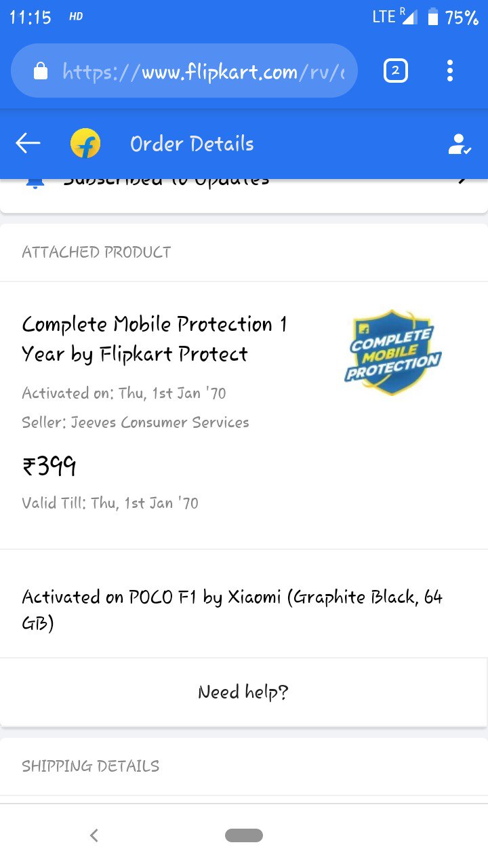Viewport: 488px width, 868px height.
Task: Open the Flipkart logo home icon
Action: coord(85,144)
